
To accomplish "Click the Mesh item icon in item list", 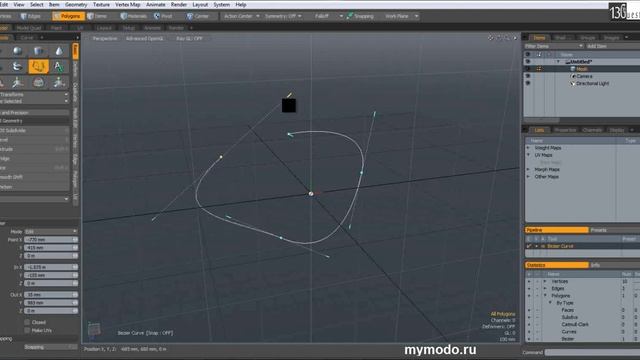I will click(573, 69).
